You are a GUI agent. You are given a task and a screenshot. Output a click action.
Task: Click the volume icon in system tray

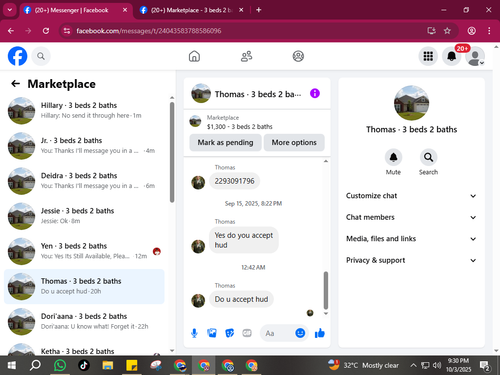pos(437,365)
